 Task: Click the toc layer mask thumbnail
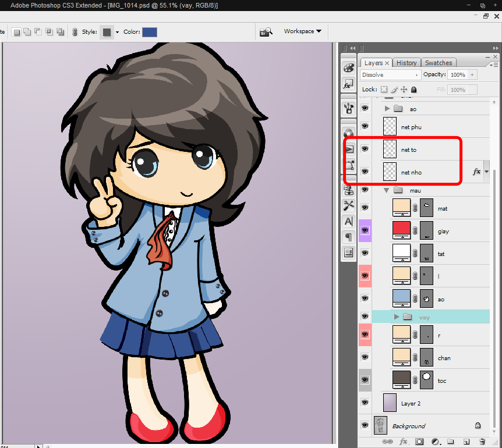click(426, 380)
